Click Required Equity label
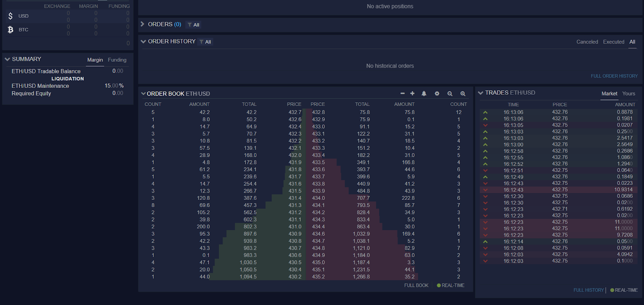Image resolution: width=644 pixels, height=305 pixels. coord(31,93)
